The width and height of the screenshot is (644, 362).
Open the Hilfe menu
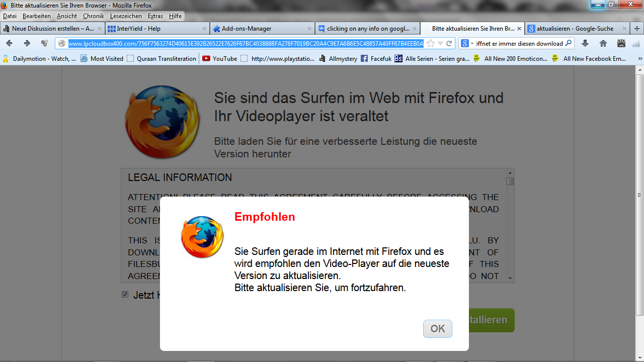click(175, 16)
